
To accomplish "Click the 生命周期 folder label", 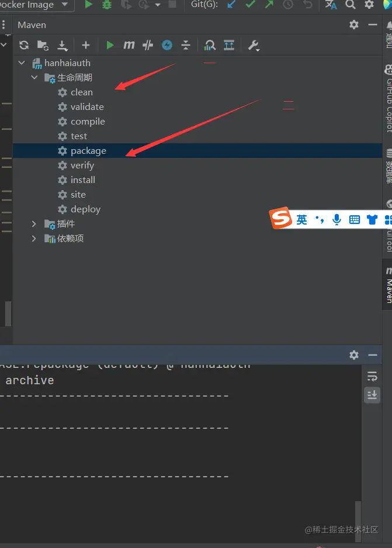I will [x=75, y=77].
